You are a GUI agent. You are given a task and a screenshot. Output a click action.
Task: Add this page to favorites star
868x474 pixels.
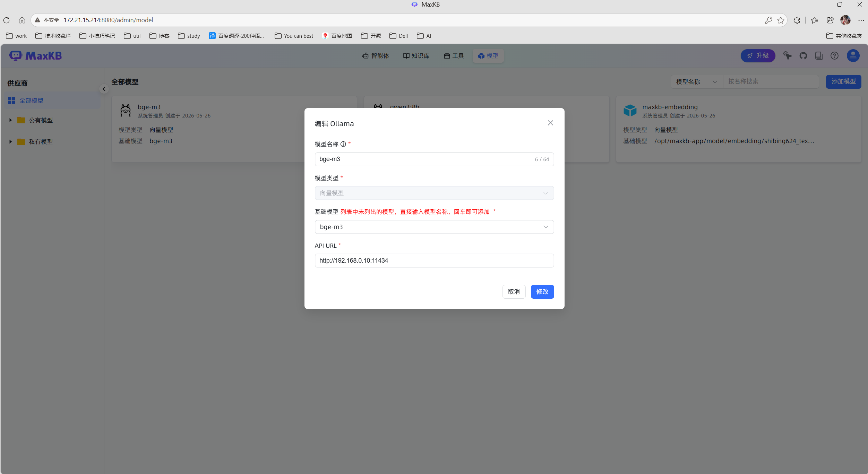[x=781, y=20]
